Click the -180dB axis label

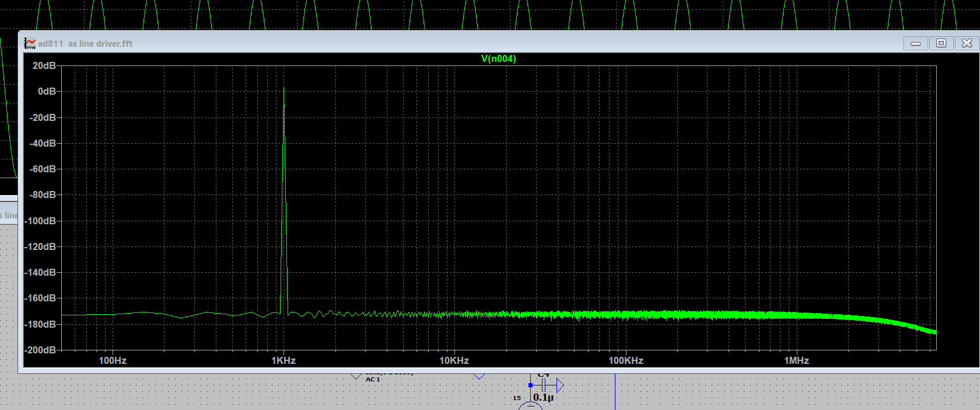[40, 324]
